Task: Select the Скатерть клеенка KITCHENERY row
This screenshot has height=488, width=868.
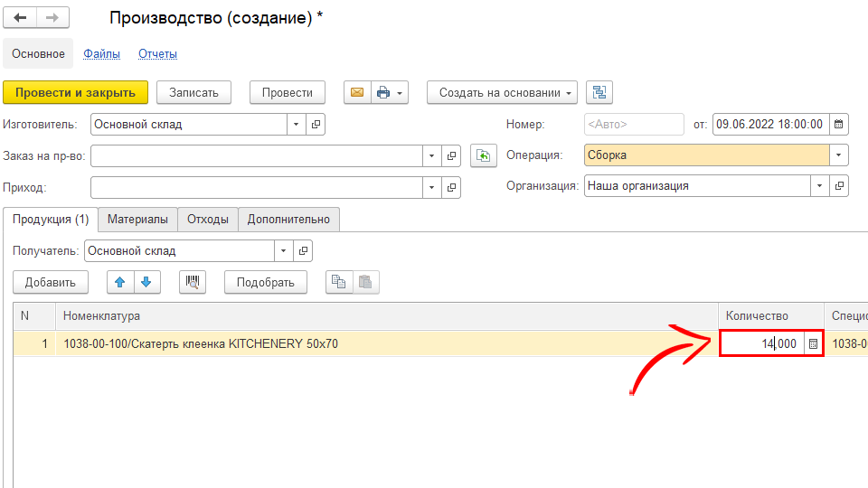Action: pyautogui.click(x=362, y=344)
